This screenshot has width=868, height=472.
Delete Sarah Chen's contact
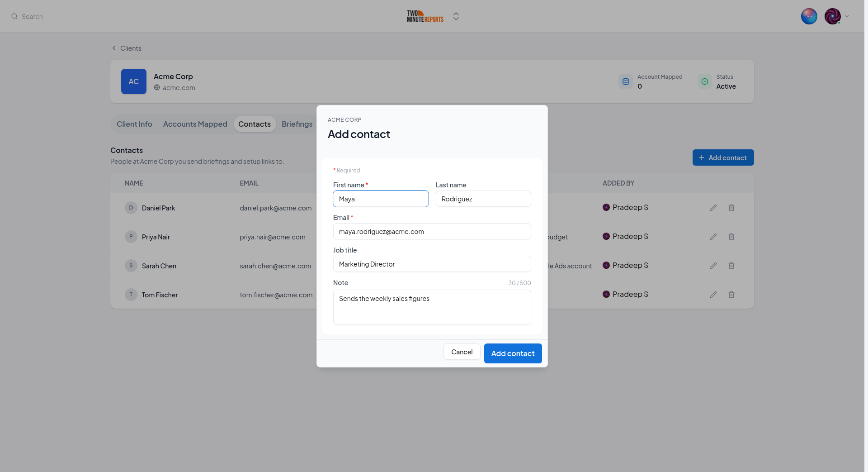[x=731, y=266]
